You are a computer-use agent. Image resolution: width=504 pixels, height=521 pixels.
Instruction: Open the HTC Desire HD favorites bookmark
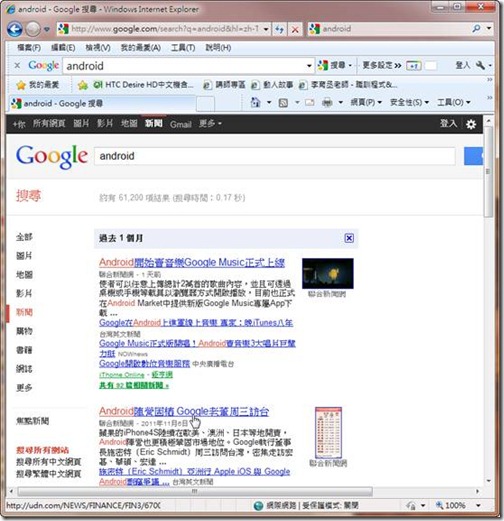click(143, 85)
